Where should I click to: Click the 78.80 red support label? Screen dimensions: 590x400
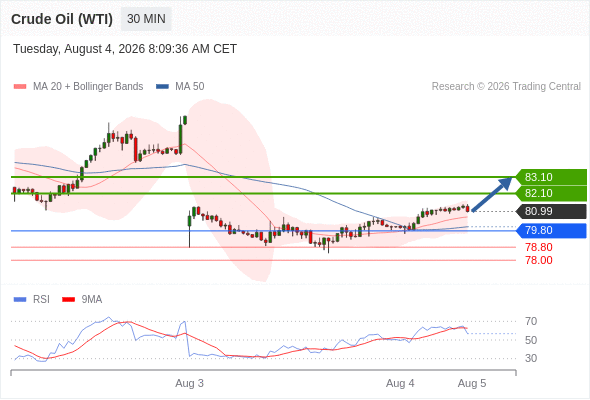[539, 247]
